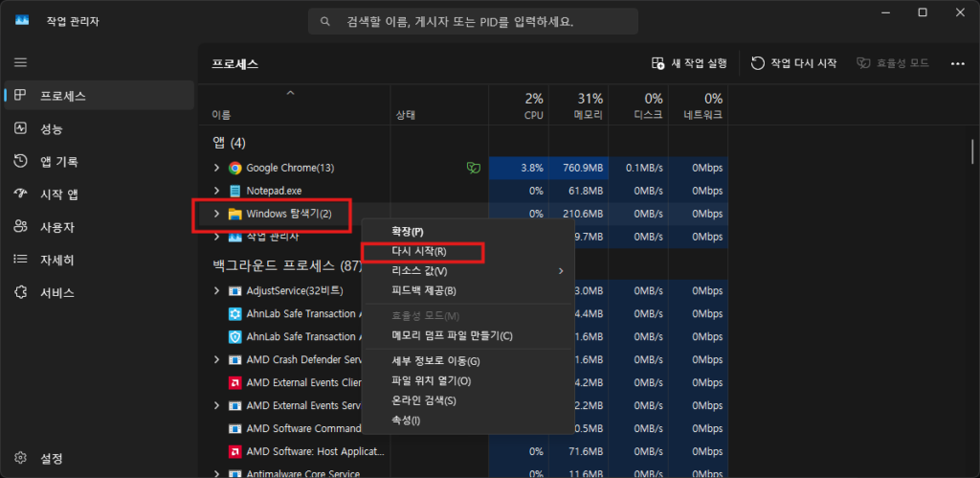
Task: Select 피드백 제공(B) from the context menu
Action: tap(468, 291)
